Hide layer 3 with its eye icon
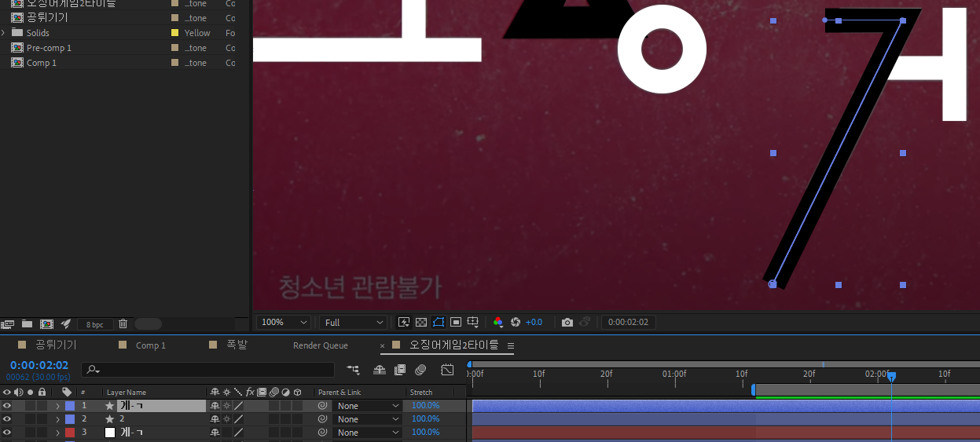980x442 pixels. (6, 433)
